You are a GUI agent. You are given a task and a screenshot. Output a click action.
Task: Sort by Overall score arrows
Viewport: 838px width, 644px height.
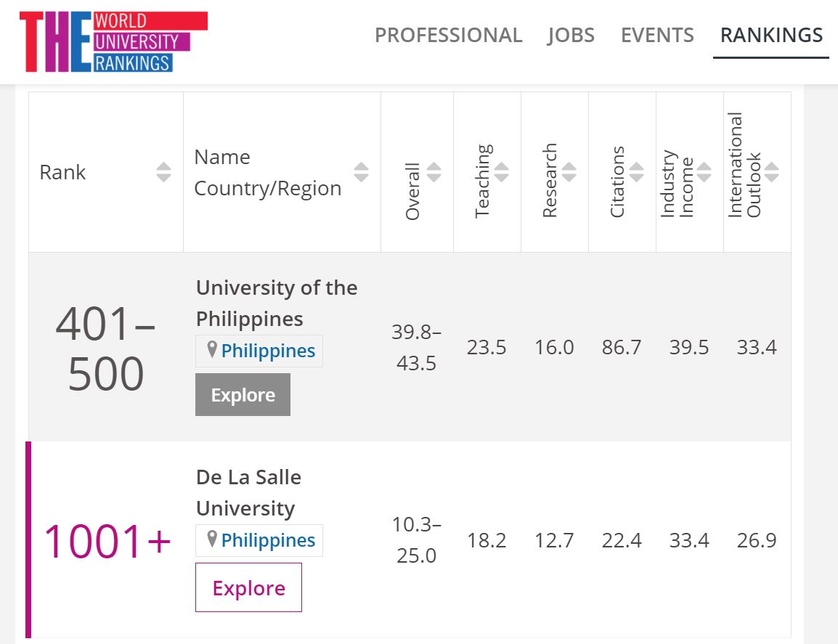tap(434, 172)
